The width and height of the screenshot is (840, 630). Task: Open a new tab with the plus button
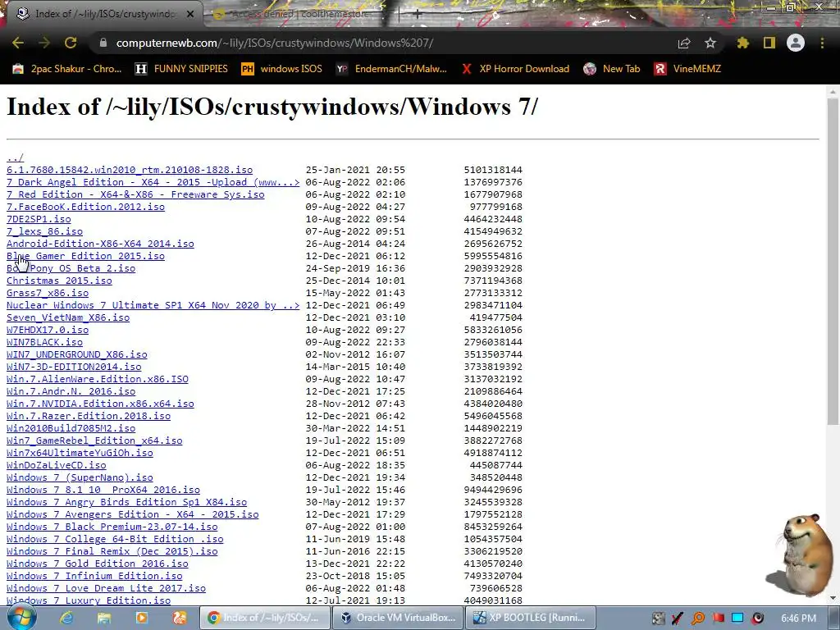[417, 14]
